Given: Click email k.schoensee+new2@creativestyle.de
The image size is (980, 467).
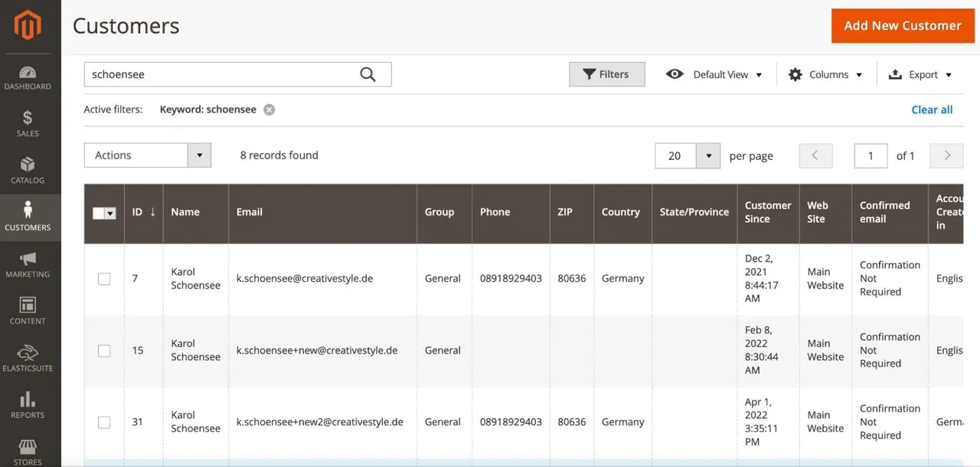Looking at the screenshot, I should click(320, 422).
